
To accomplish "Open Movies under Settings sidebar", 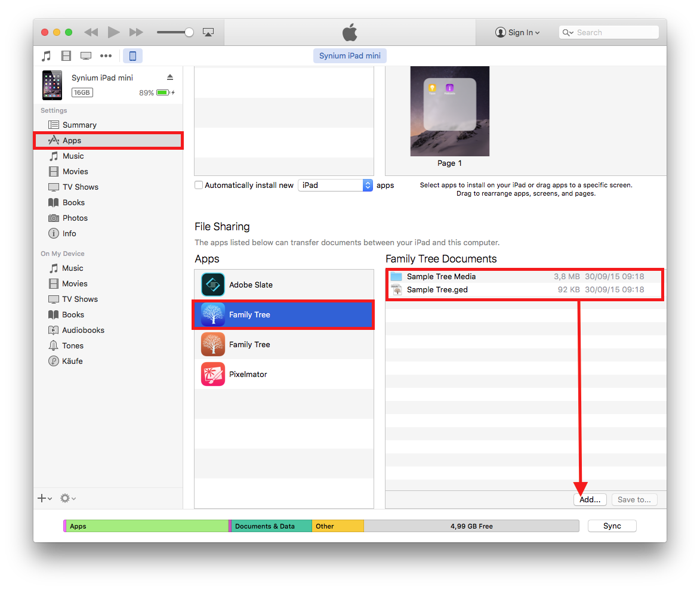I will click(108, 171).
